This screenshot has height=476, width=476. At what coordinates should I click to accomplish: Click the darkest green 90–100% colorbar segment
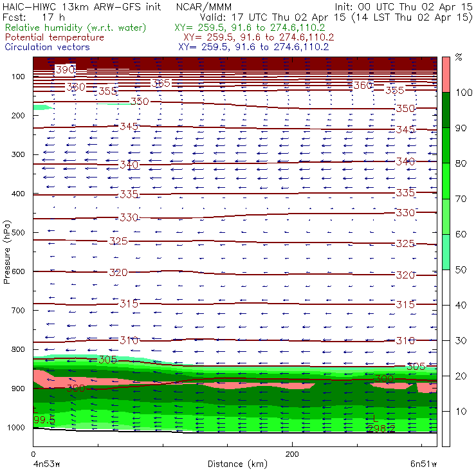click(446, 110)
